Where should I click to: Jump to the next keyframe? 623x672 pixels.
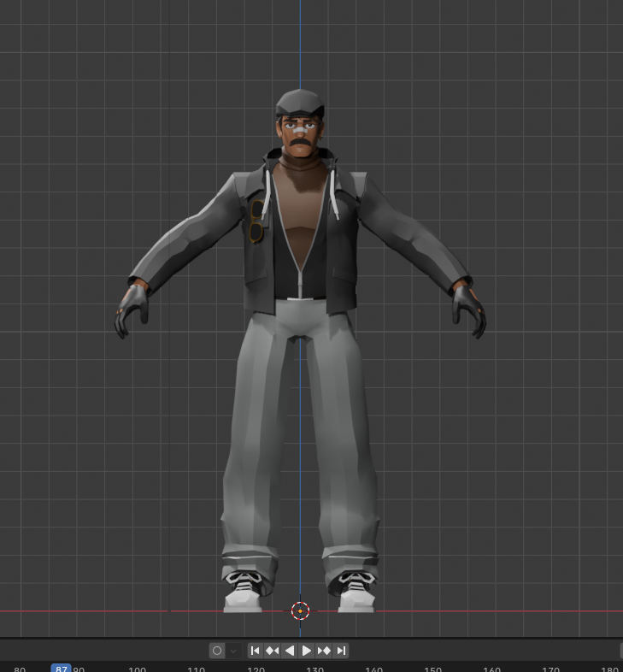(324, 651)
